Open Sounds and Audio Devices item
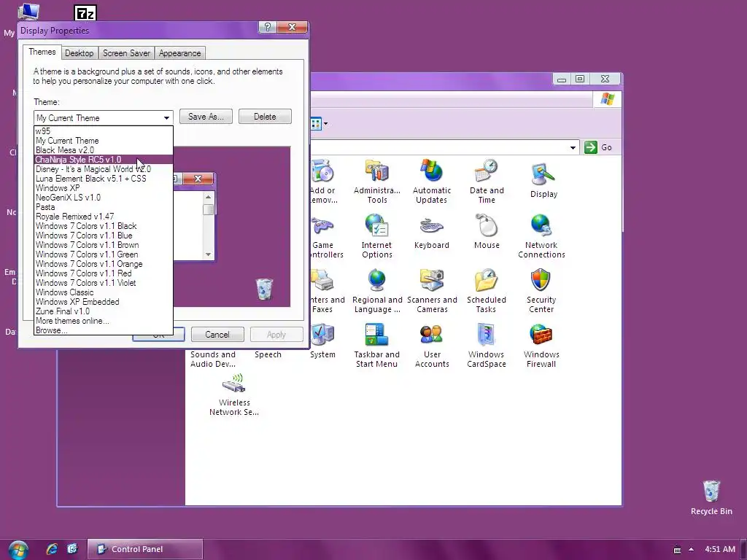747x560 pixels. pyautogui.click(x=213, y=359)
